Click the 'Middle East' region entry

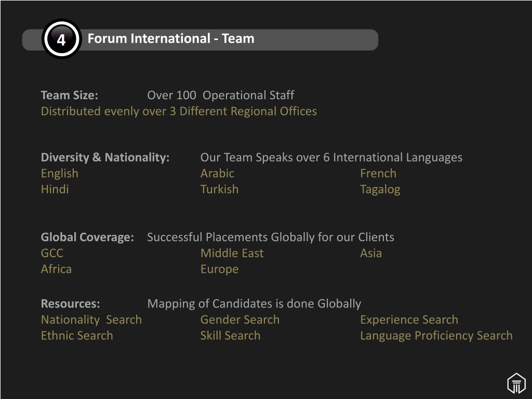point(232,253)
